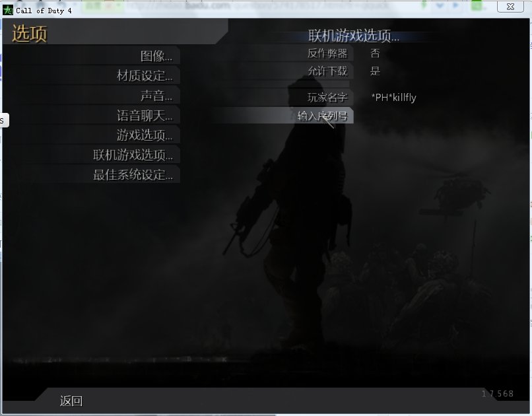Image resolution: width=532 pixels, height=416 pixels.
Task: Switch the 是 value for 允许下载
Action: (x=376, y=71)
